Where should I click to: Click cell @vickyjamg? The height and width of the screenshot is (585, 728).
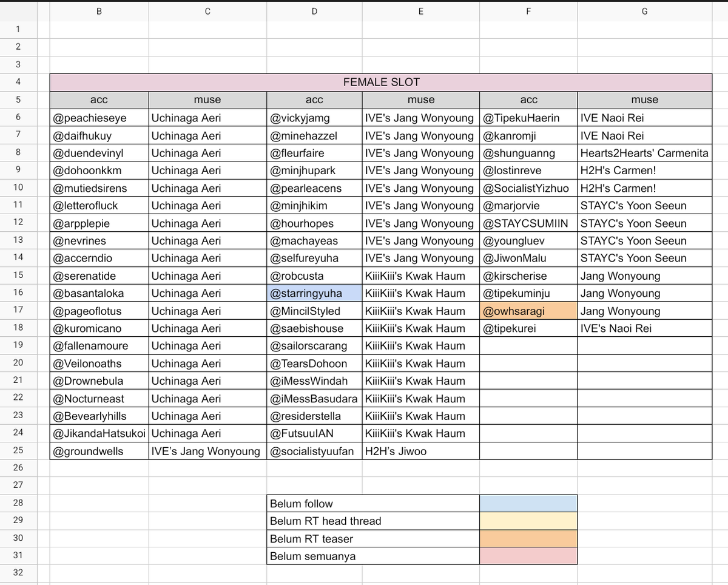[314, 118]
